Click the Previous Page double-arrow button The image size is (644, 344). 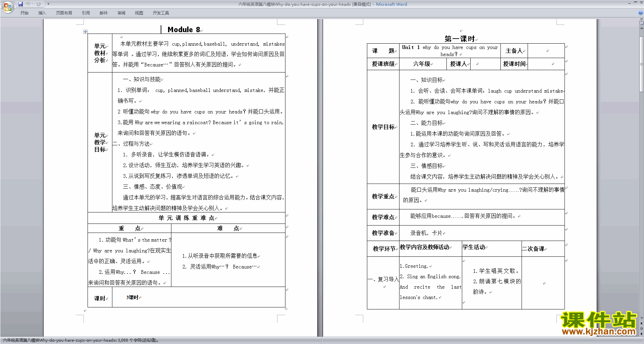click(642, 324)
